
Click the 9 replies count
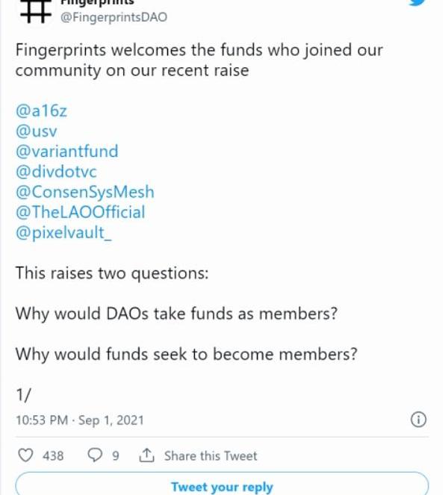click(115, 455)
